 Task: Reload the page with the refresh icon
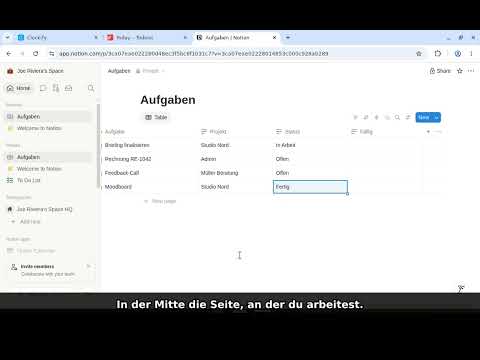[x=36, y=53]
